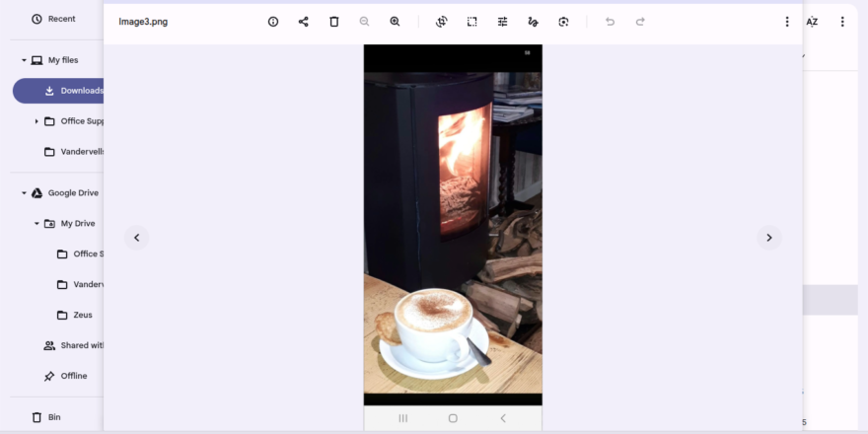This screenshot has height=434, width=868.
Task: Open the Office folder under My Drive
Action: coord(80,254)
